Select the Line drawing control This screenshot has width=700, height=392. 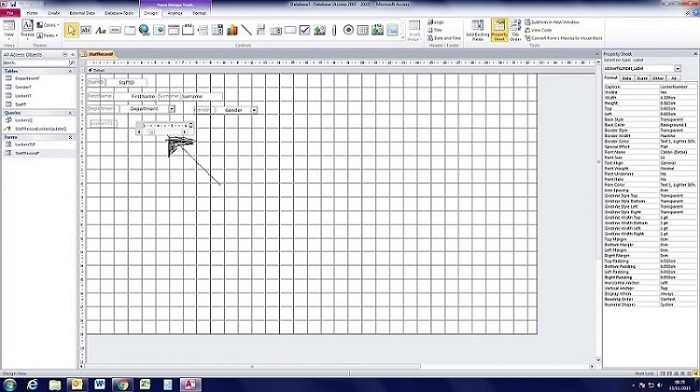pyautogui.click(x=246, y=30)
